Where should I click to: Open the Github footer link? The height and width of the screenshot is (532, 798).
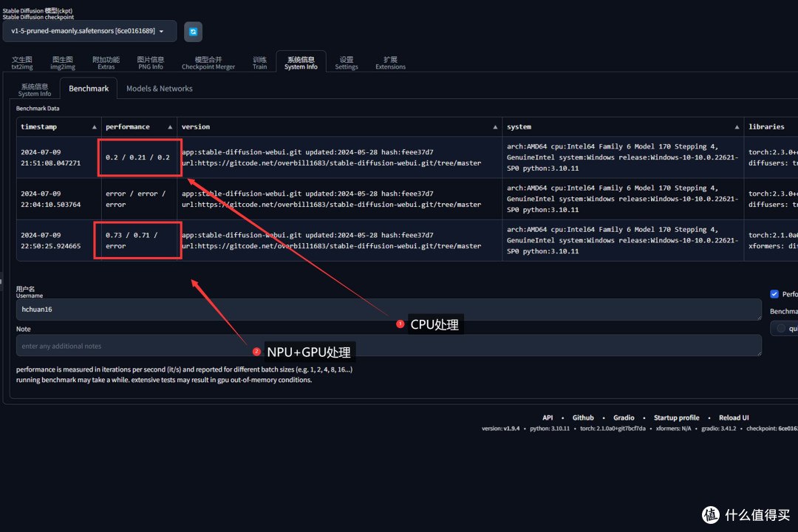click(x=583, y=418)
